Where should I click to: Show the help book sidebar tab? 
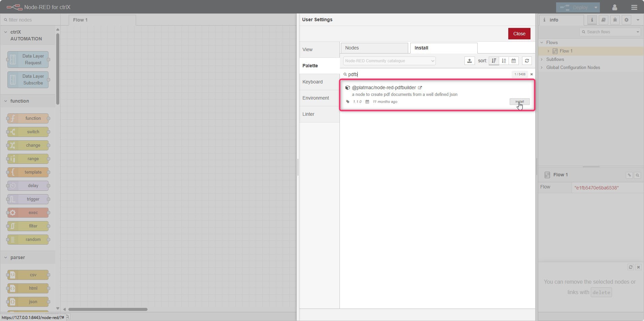coord(603,20)
